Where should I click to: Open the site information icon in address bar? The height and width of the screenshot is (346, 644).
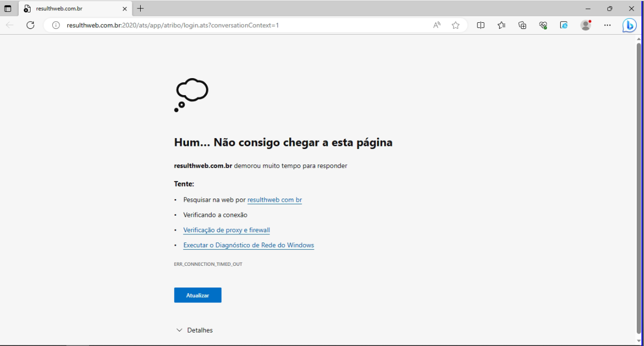56,25
